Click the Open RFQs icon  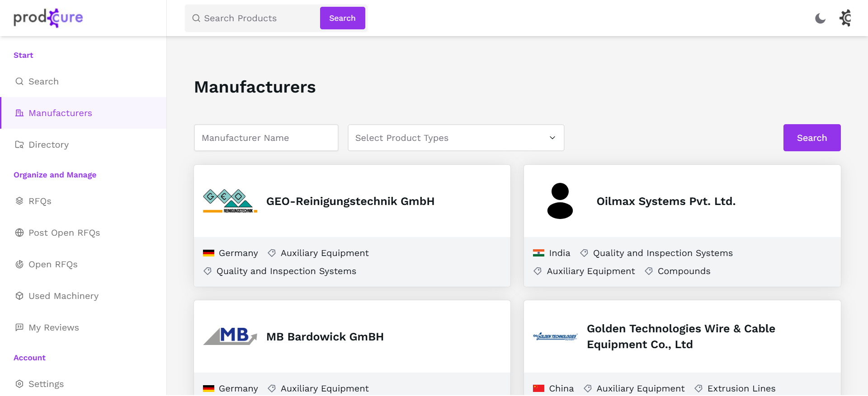(19, 264)
